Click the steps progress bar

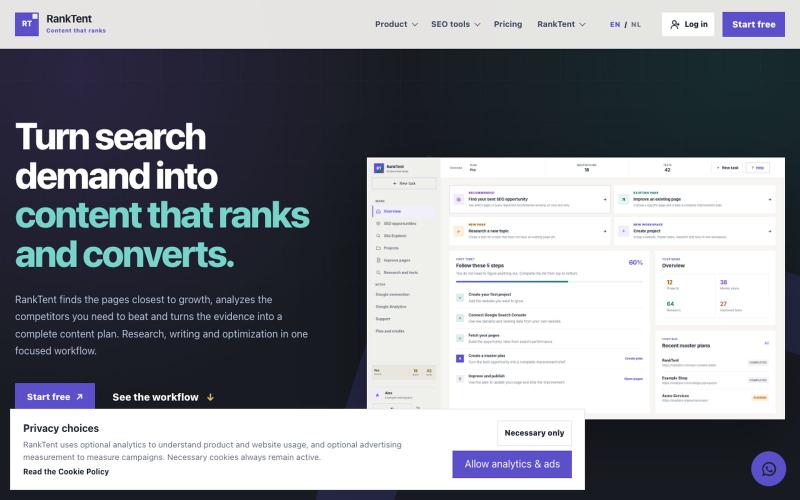coord(549,282)
